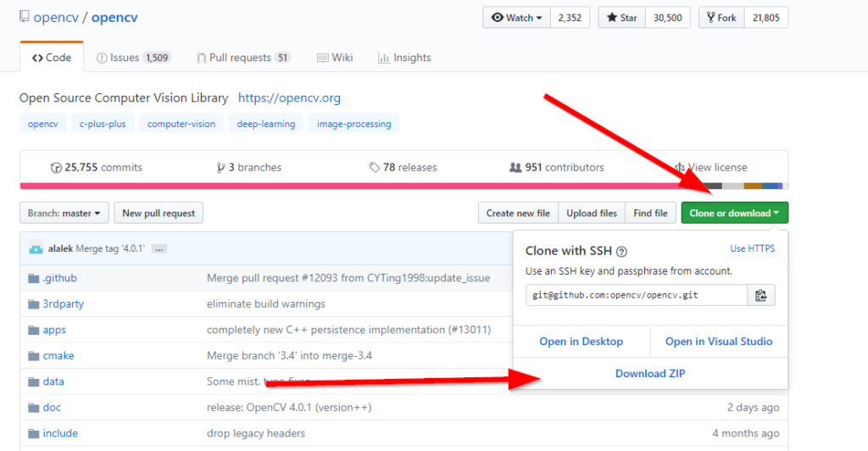
Task: Select the opencv topic tag
Action: pos(43,124)
